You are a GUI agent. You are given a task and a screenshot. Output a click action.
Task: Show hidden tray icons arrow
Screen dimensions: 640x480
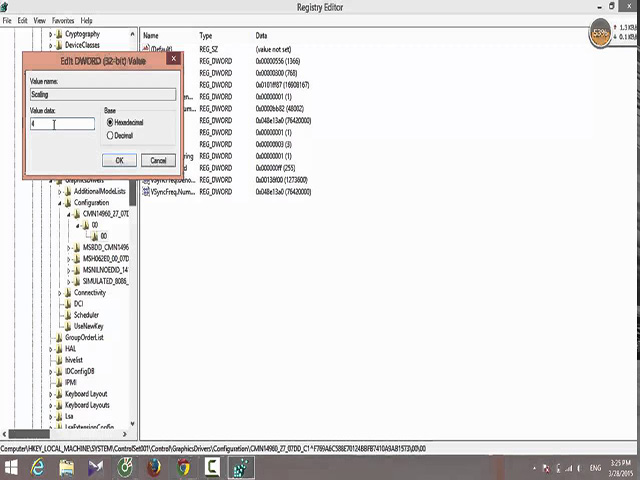pos(534,468)
